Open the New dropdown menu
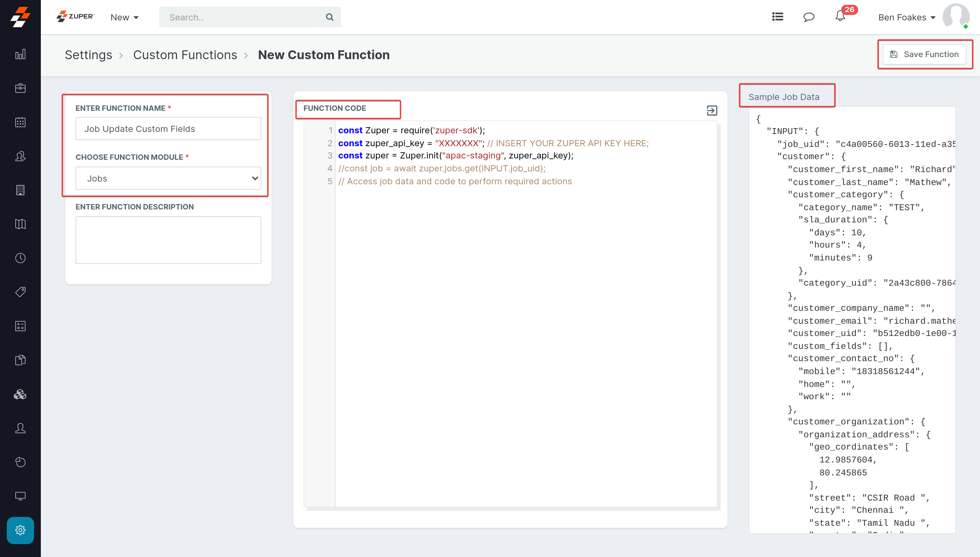Image resolution: width=980 pixels, height=557 pixels. 125,17
